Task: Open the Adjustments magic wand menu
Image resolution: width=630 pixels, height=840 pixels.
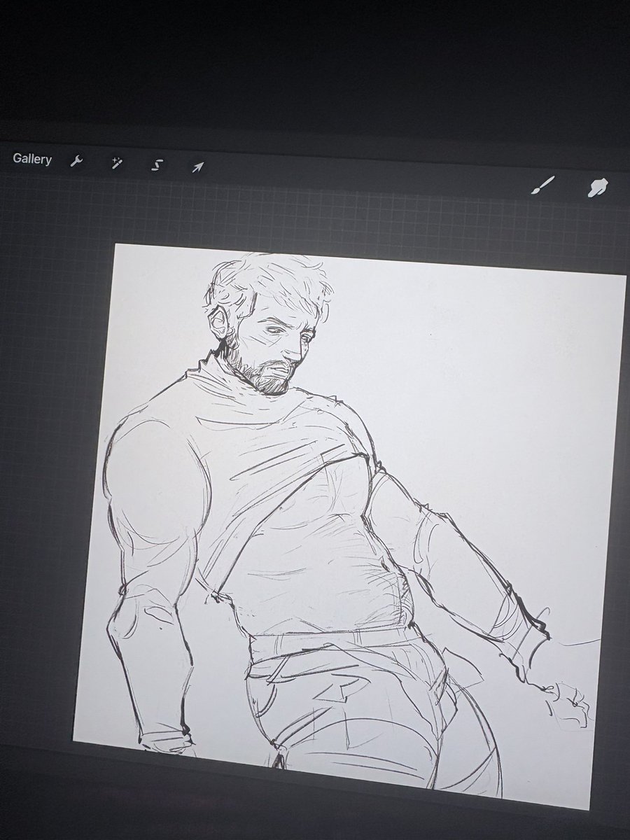Action: click(117, 163)
